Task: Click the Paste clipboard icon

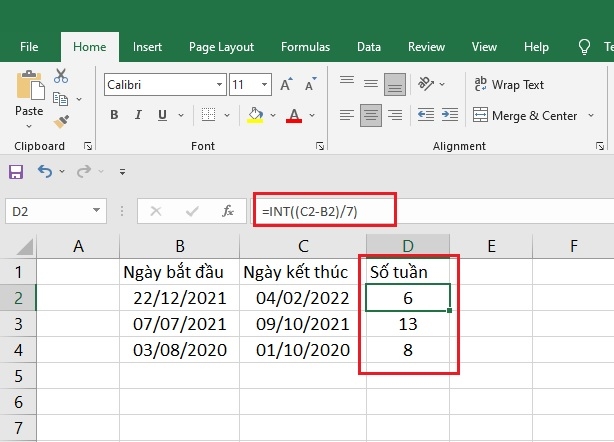Action: click(30, 85)
